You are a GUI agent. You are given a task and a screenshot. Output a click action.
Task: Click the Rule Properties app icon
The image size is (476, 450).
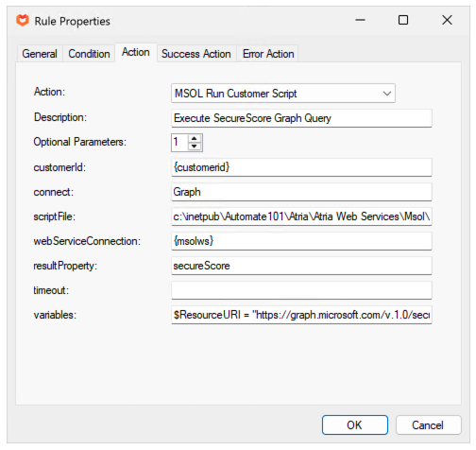pyautogui.click(x=23, y=21)
